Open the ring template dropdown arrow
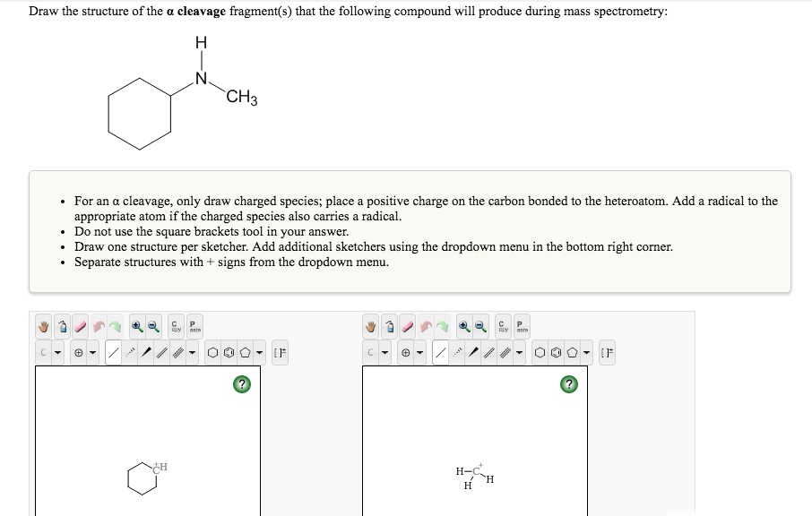This screenshot has width=812, height=516. click(x=258, y=351)
